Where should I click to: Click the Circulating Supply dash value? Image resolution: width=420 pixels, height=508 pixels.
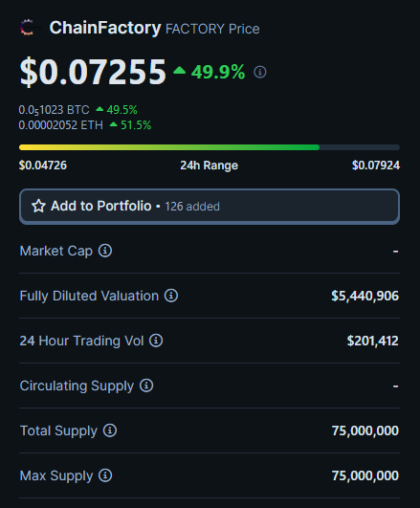[395, 387]
